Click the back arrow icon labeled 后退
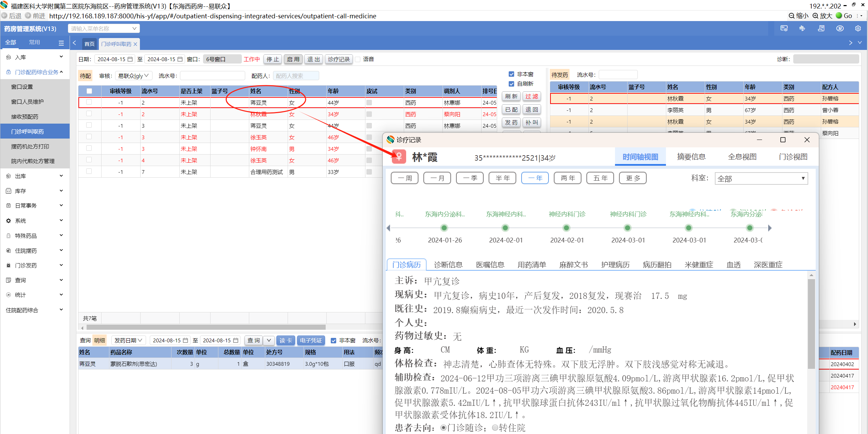 [x=5, y=16]
